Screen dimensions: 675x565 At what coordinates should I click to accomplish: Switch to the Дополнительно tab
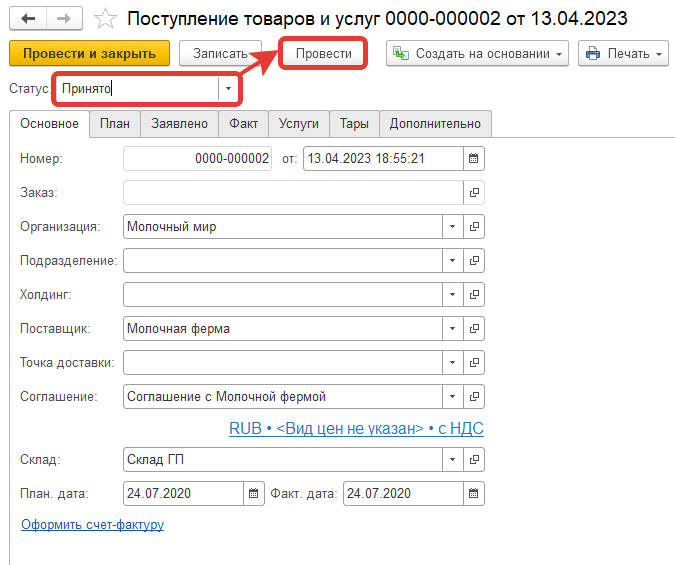[435, 123]
